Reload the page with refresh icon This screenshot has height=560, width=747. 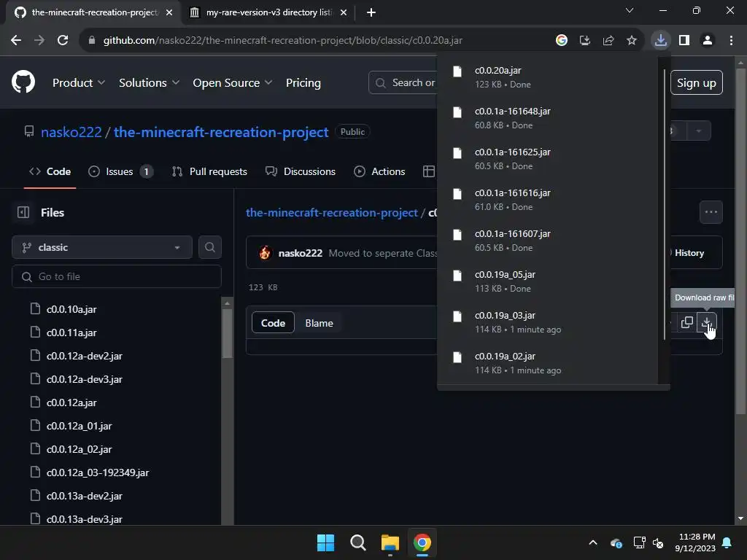point(63,41)
